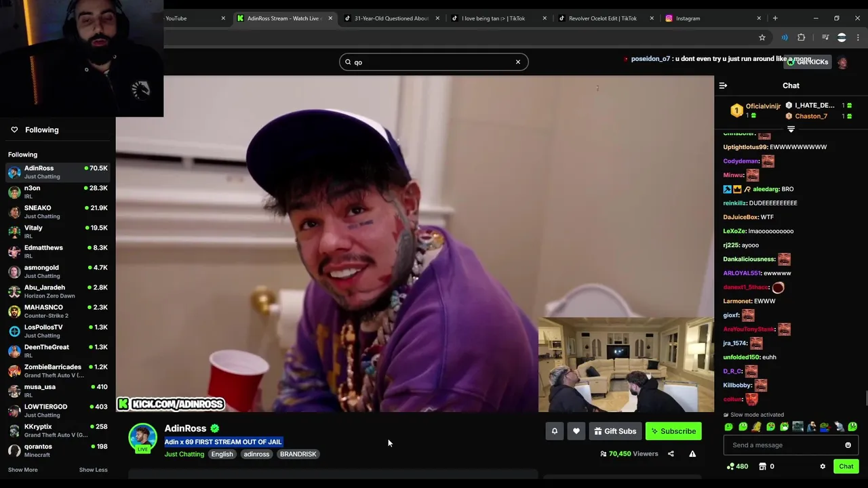
Task: Open a new browser tab
Action: (775, 18)
